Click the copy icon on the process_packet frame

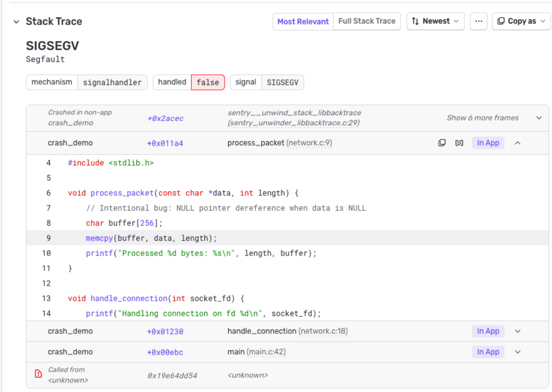[x=442, y=143]
